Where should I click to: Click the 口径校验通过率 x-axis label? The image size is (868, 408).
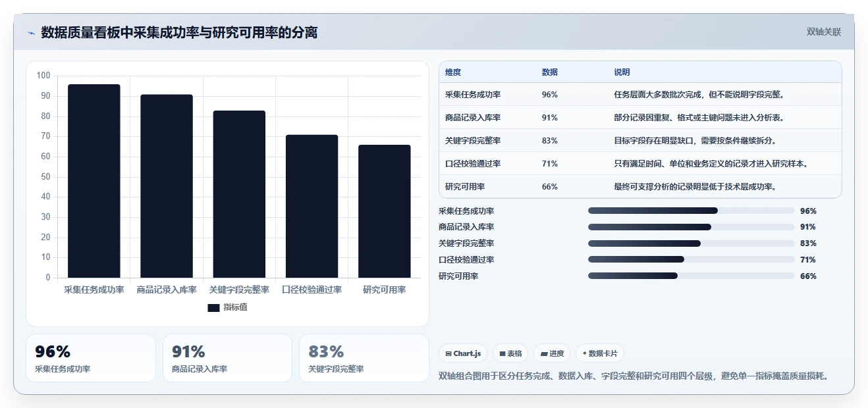pyautogui.click(x=312, y=290)
